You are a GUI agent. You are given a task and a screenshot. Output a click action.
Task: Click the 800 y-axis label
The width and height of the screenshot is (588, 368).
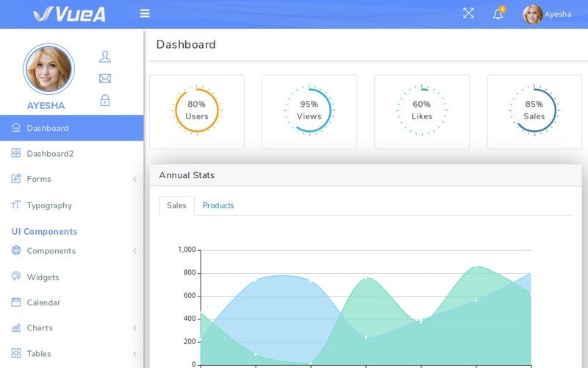point(190,272)
